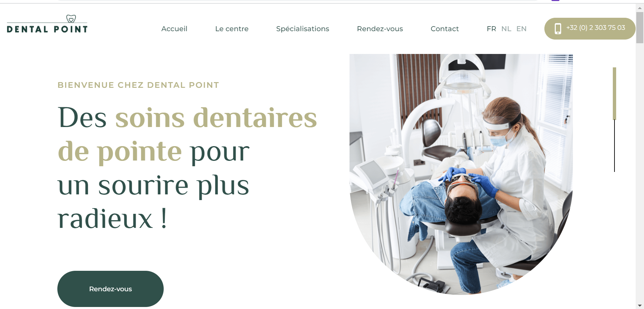
Task: Click the dark green Rendez-vous button
Action: coord(110,289)
